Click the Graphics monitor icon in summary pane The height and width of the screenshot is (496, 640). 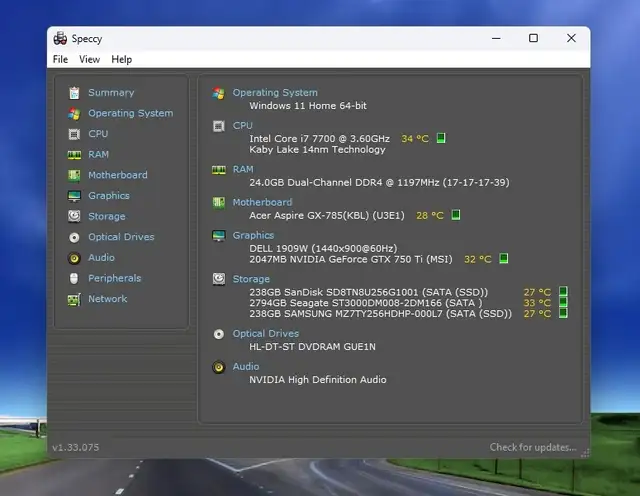tap(218, 236)
